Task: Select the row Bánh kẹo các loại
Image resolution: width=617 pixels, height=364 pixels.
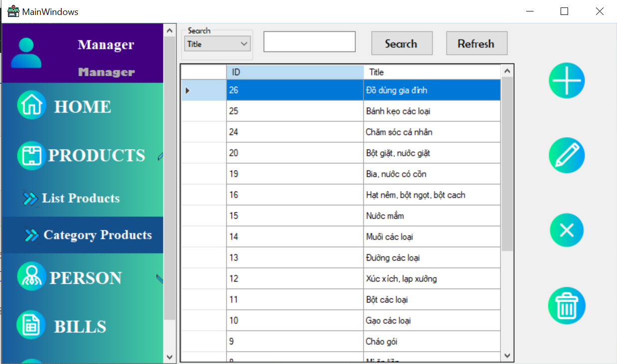Action: click(x=341, y=111)
